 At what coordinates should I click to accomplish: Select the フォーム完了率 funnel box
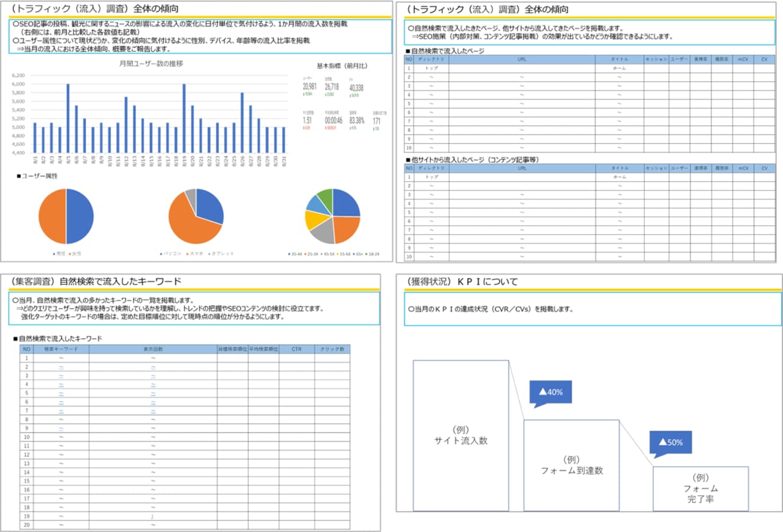[700, 489]
